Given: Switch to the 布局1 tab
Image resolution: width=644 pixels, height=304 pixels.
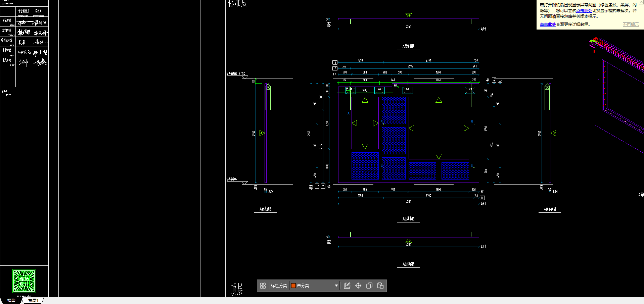Looking at the screenshot, I should [33, 300].
